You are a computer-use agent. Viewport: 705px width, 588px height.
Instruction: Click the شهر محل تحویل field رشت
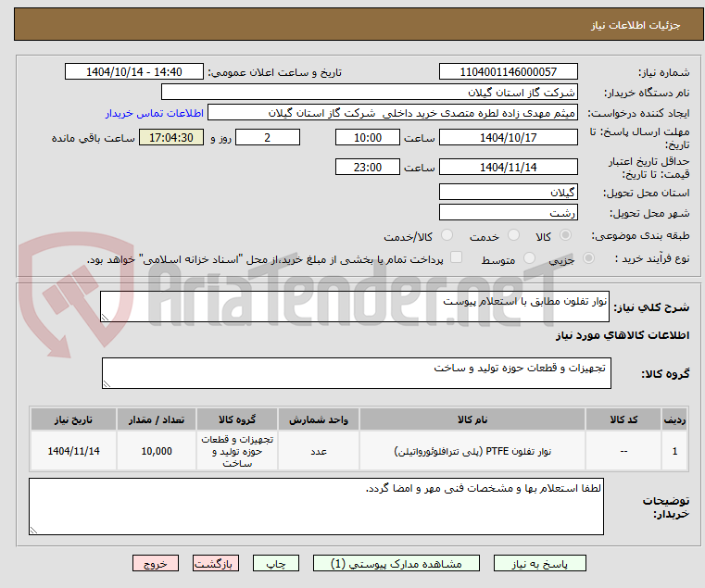coord(508,213)
